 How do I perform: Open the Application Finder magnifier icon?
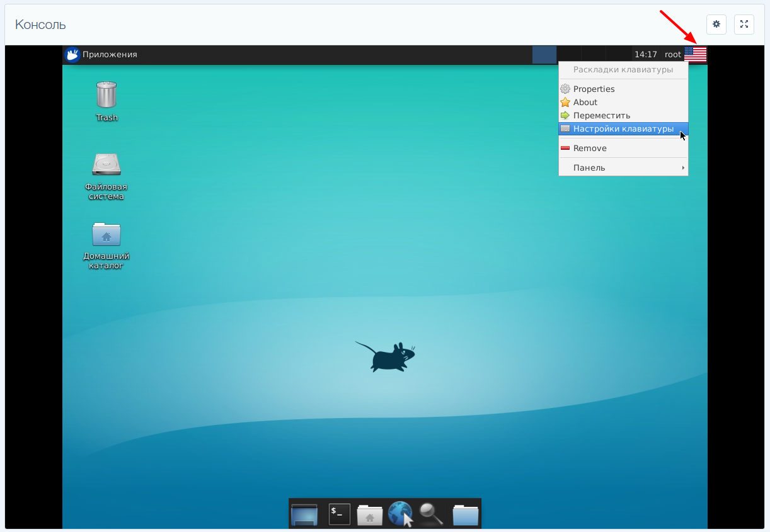coord(431,514)
